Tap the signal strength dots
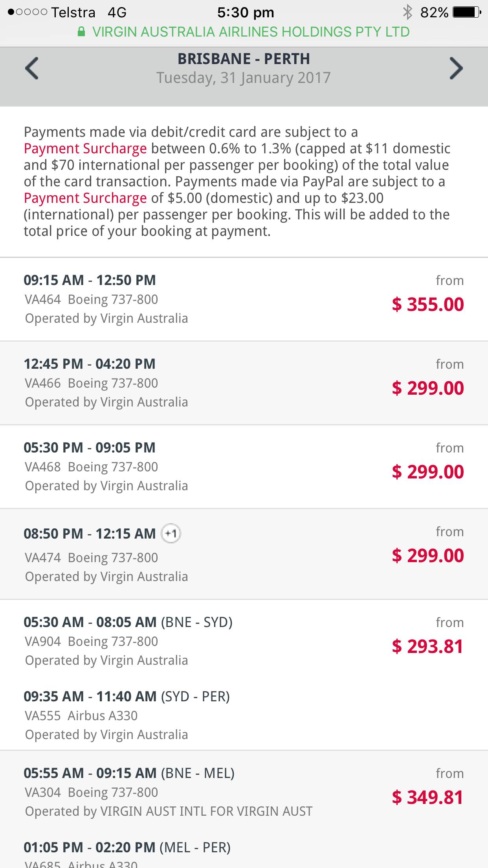Viewport: 488px width, 868px height. (x=28, y=12)
